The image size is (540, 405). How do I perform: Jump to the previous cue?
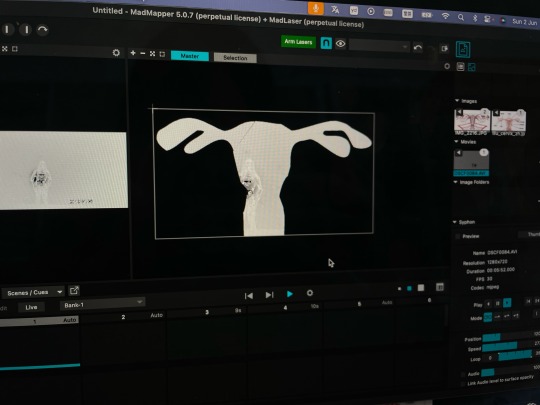pyautogui.click(x=249, y=295)
